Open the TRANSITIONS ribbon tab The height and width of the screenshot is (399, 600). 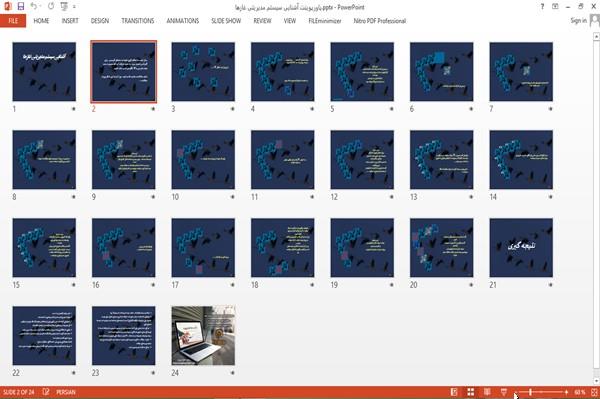click(138, 21)
